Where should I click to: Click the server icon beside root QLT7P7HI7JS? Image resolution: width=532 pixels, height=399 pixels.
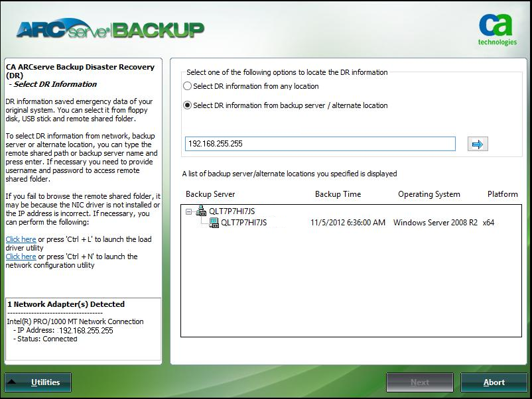click(201, 211)
